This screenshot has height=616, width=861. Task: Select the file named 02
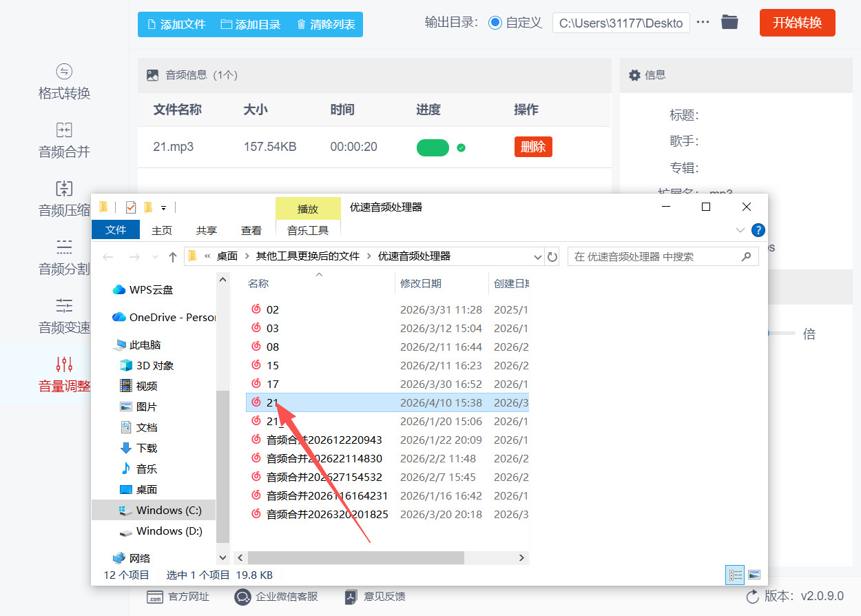click(273, 310)
